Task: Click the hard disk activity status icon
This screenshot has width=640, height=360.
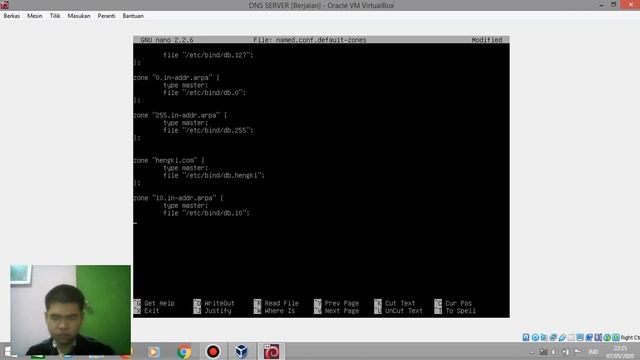Action: click(526, 337)
